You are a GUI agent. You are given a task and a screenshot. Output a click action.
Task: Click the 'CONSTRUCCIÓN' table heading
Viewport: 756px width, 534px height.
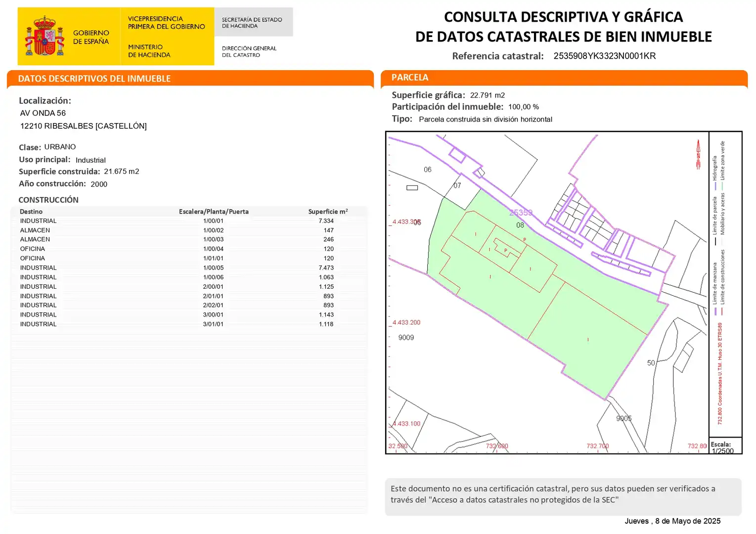pos(48,200)
